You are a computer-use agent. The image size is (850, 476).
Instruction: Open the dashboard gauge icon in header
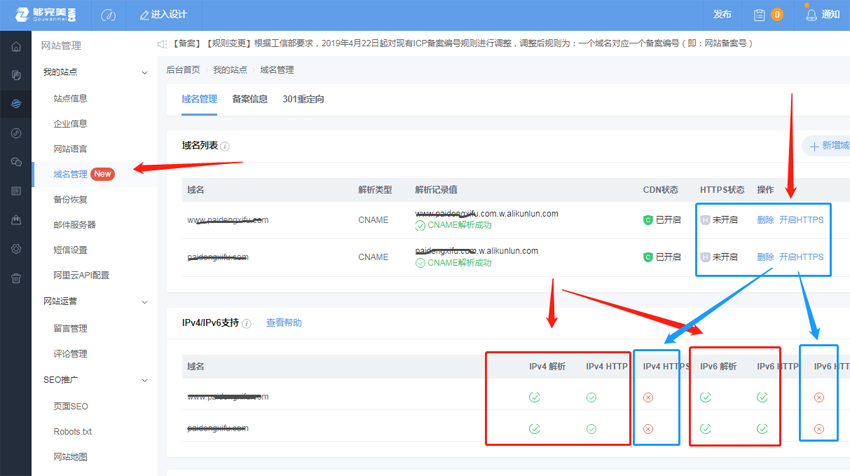(108, 15)
